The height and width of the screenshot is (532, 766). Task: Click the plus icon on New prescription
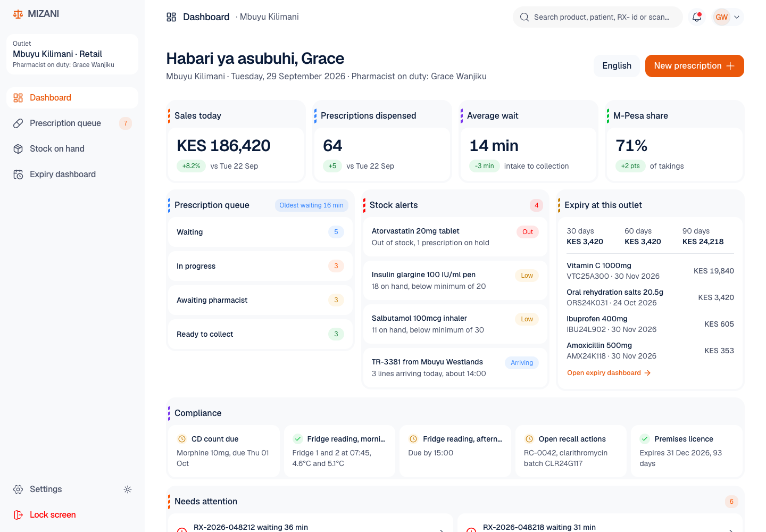pyautogui.click(x=730, y=66)
